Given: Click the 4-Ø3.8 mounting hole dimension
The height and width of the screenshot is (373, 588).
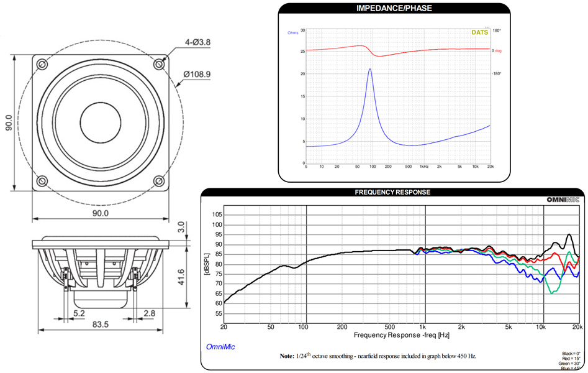Looking at the screenshot, I should tap(197, 42).
